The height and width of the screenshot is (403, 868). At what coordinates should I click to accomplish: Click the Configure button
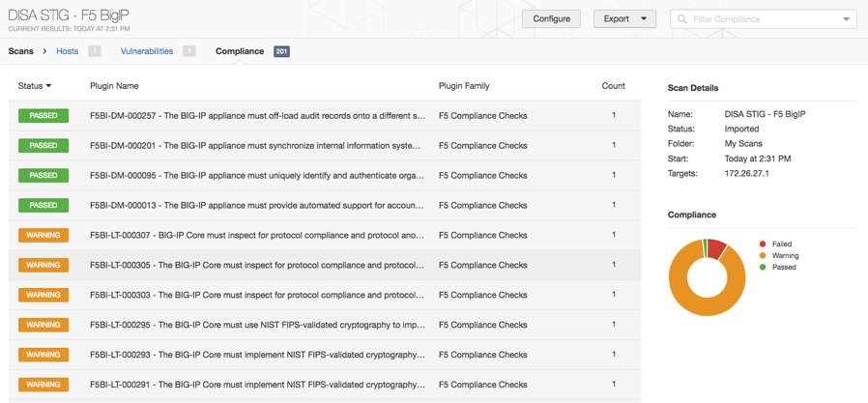551,18
